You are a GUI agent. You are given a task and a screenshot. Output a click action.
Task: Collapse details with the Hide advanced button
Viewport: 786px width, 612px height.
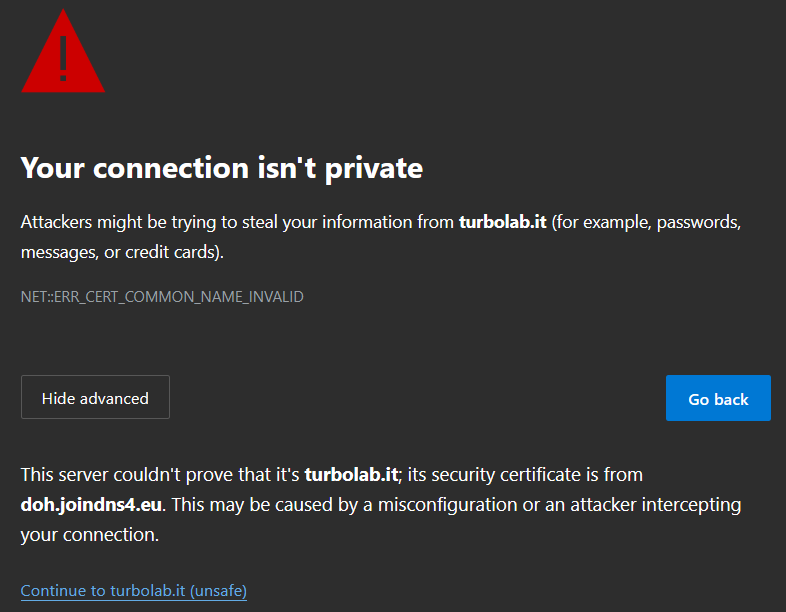pyautogui.click(x=95, y=397)
